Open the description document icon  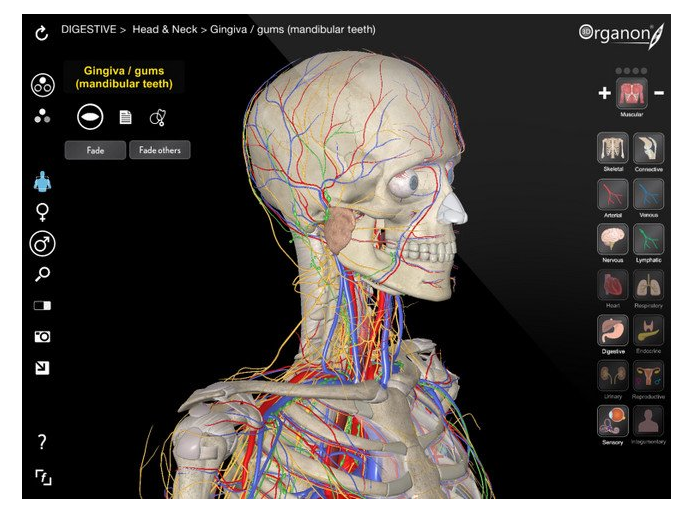coord(125,118)
